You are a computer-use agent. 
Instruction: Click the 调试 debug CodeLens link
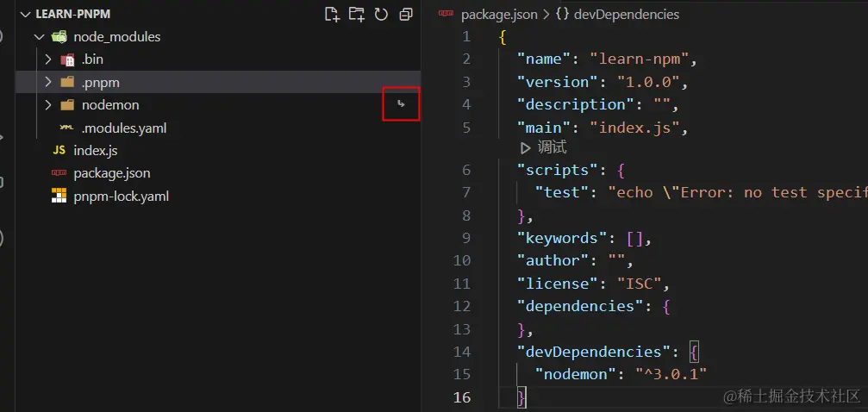tap(552, 148)
